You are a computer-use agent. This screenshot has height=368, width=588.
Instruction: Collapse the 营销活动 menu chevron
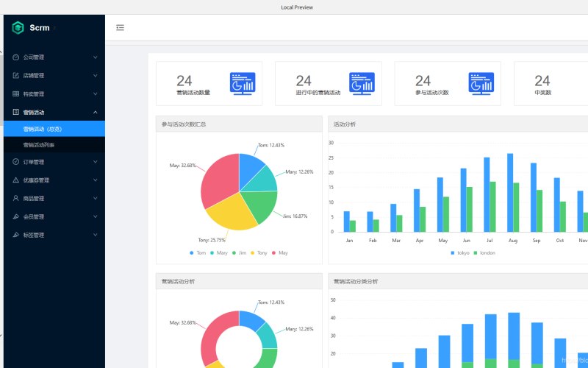pyautogui.click(x=96, y=112)
